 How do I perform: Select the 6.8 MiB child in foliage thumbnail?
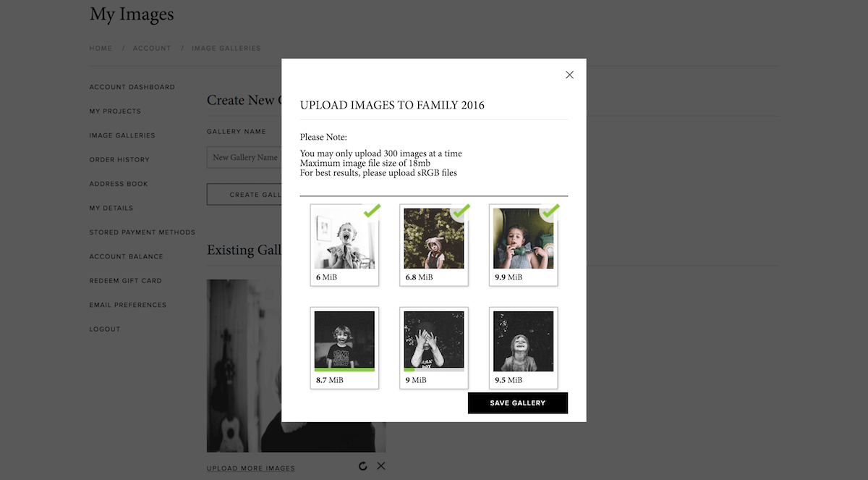click(434, 238)
